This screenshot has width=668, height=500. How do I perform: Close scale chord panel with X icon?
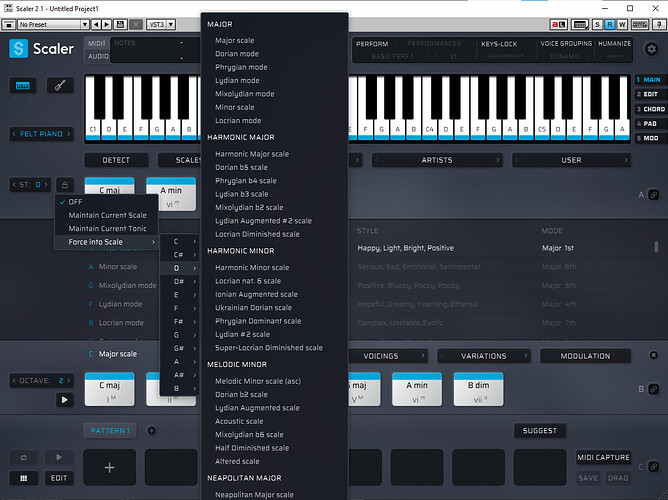654,355
